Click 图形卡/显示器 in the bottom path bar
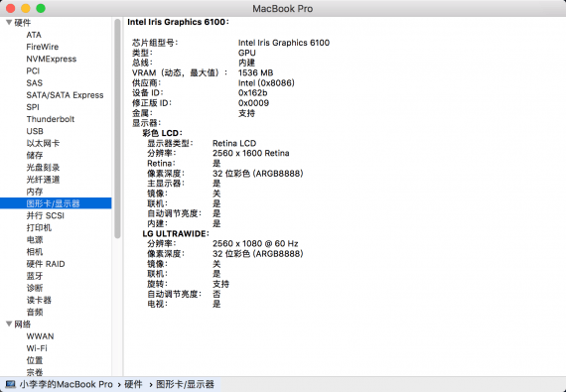 185,384
